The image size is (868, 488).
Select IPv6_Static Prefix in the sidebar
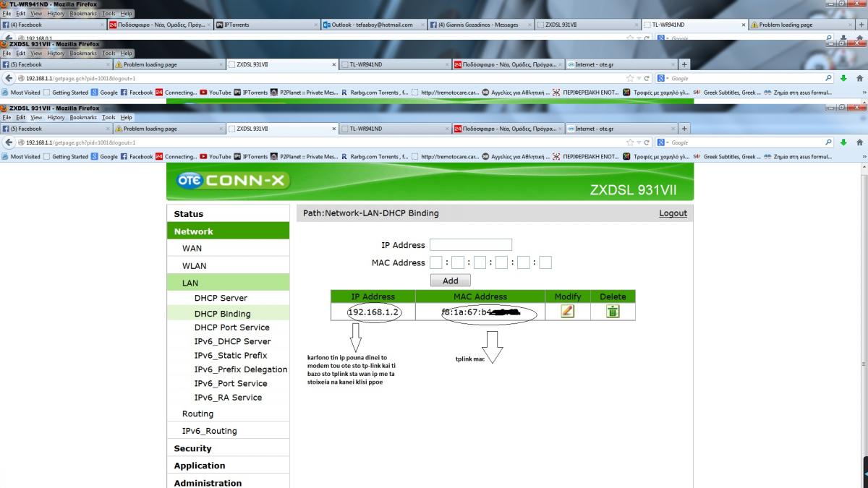230,355
